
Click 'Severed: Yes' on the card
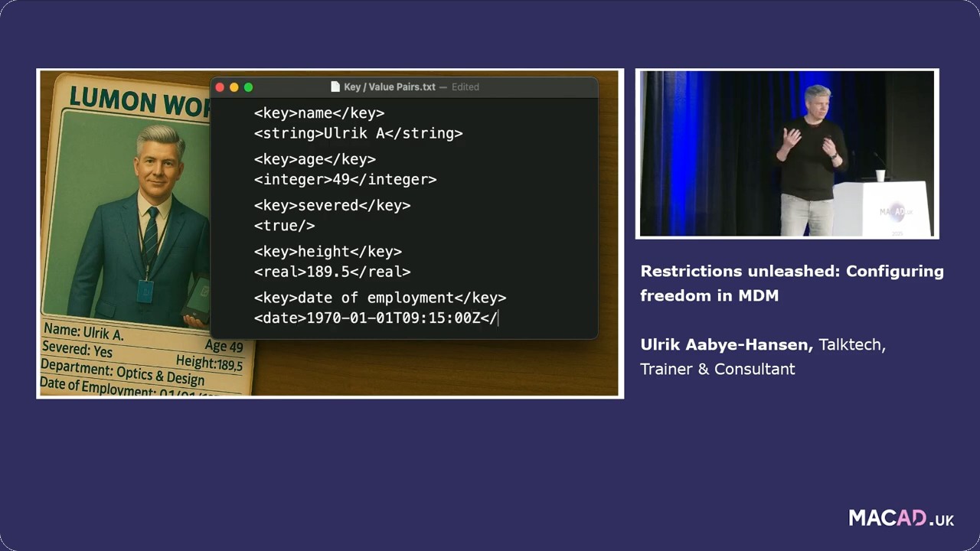77,350
